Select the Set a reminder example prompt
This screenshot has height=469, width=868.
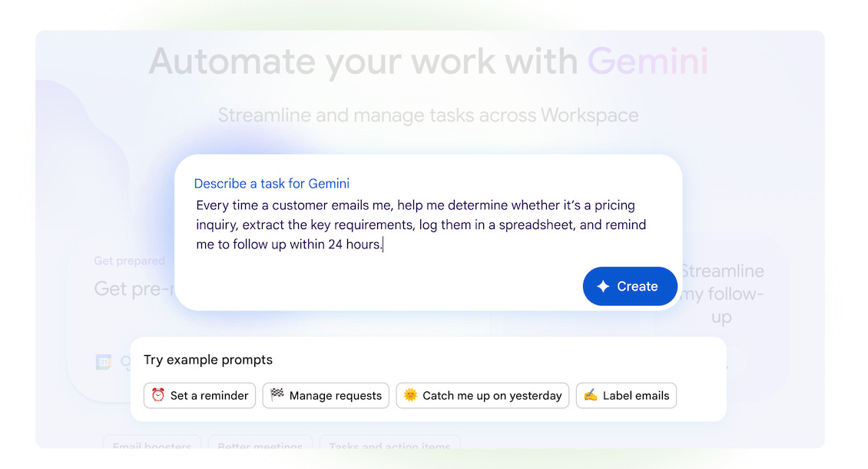[x=199, y=395]
